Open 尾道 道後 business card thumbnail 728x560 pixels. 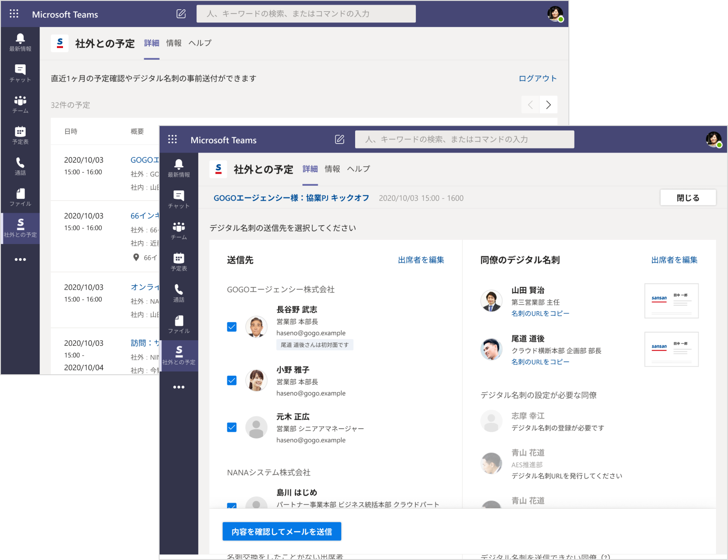[672, 350]
